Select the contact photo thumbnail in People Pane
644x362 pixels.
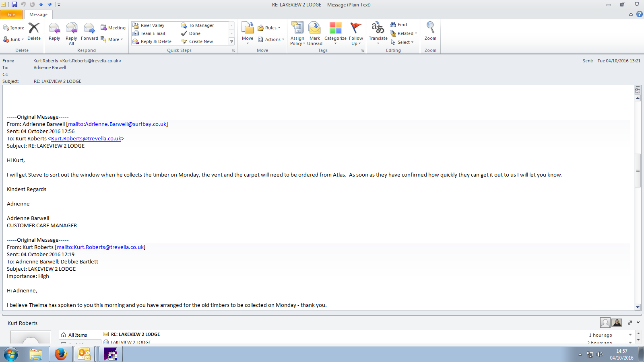(x=617, y=323)
